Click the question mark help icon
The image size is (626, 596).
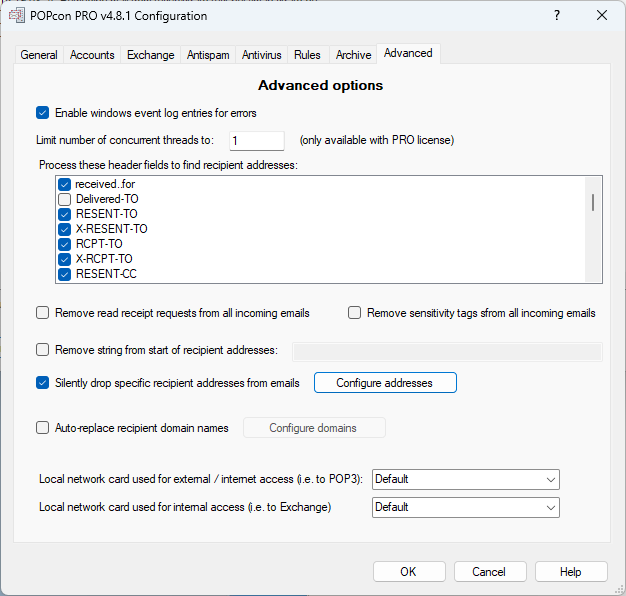pos(556,16)
